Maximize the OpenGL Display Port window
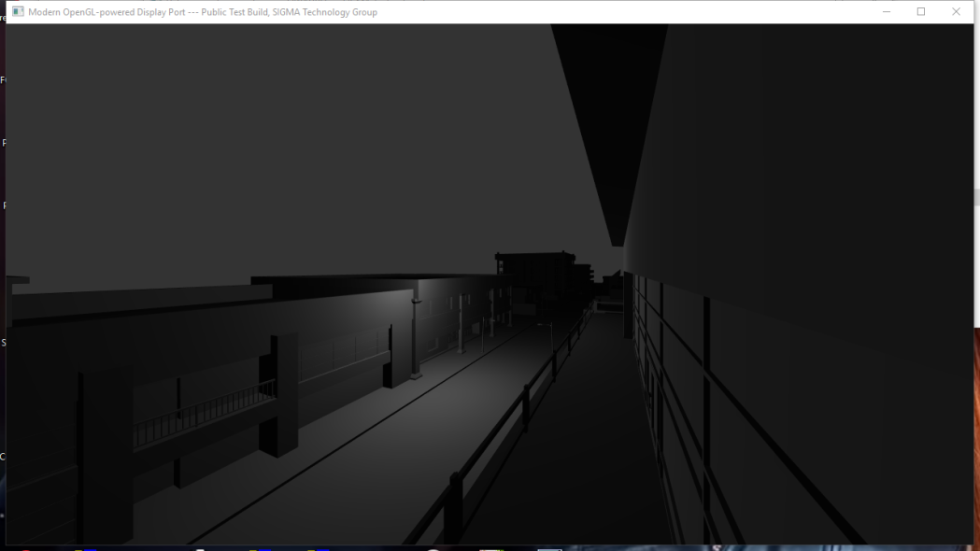Screen dimensions: 980x551 tap(921, 12)
